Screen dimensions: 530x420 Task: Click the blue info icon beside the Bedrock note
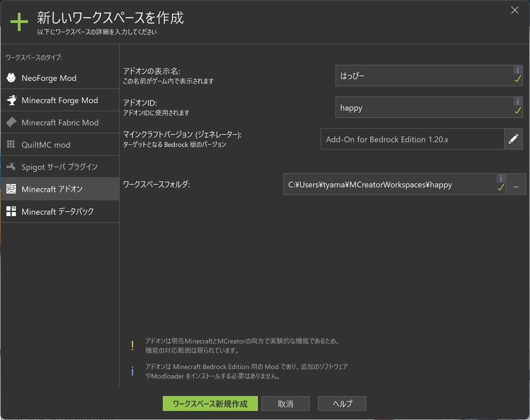click(x=132, y=371)
